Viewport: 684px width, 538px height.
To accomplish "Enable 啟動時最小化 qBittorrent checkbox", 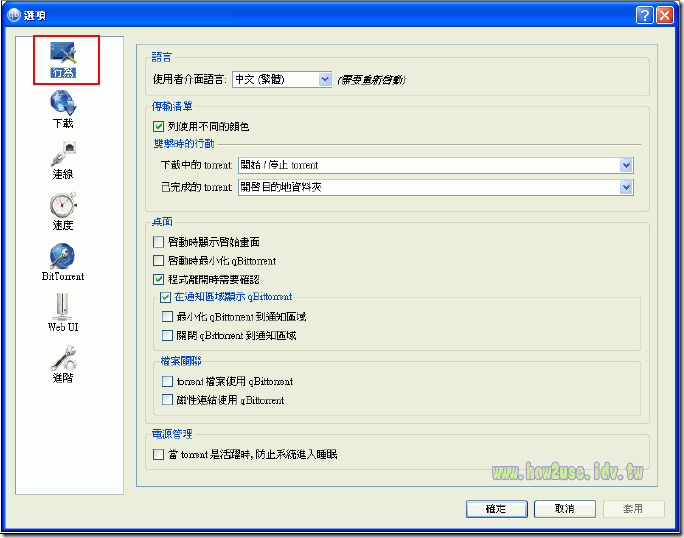I will pos(158,261).
